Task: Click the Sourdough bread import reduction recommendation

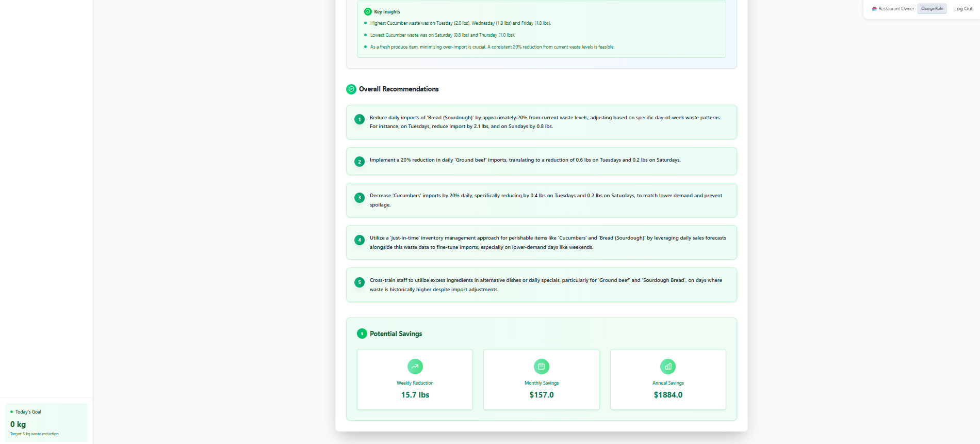Action: pos(542,122)
